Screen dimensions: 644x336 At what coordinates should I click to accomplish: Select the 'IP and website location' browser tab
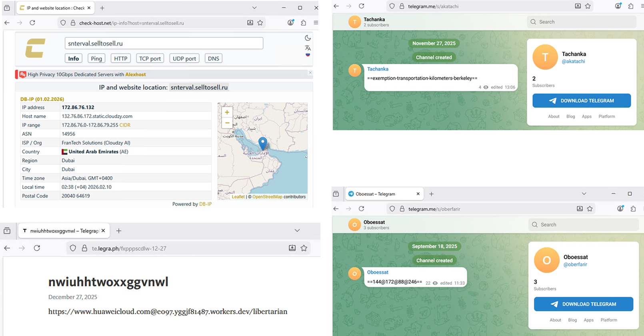[x=55, y=8]
